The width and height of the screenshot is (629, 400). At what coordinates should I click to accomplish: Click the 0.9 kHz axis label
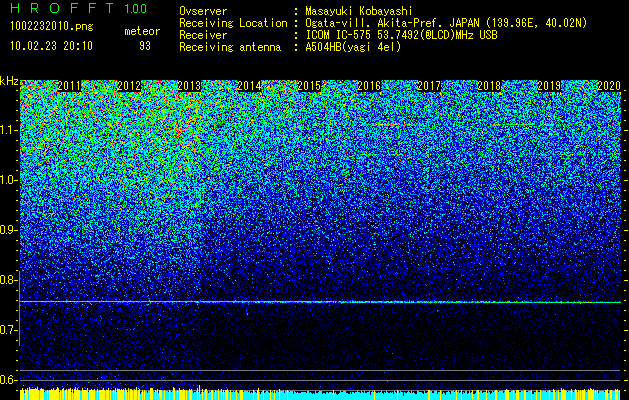[x=9, y=230]
